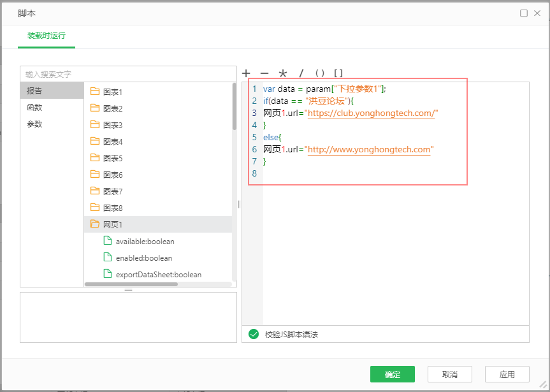Viewport: 550px width, 392px height.
Task: Click the 应用 button
Action: point(507,374)
